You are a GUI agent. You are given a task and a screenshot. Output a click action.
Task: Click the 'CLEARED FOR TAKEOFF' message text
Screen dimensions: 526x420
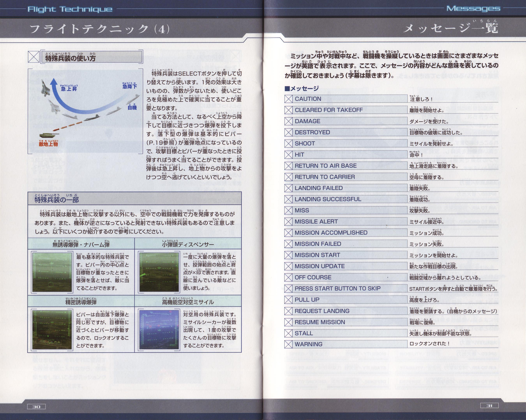[329, 110]
